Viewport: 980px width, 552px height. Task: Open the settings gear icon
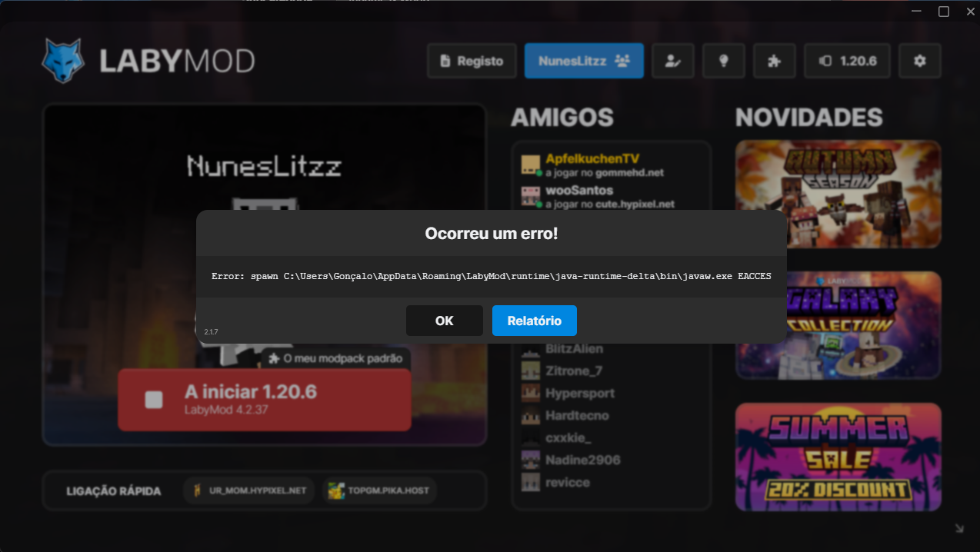click(919, 61)
